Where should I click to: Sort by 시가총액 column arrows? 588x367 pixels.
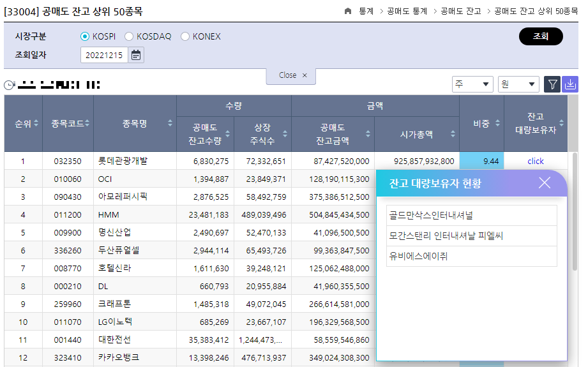[453, 134]
